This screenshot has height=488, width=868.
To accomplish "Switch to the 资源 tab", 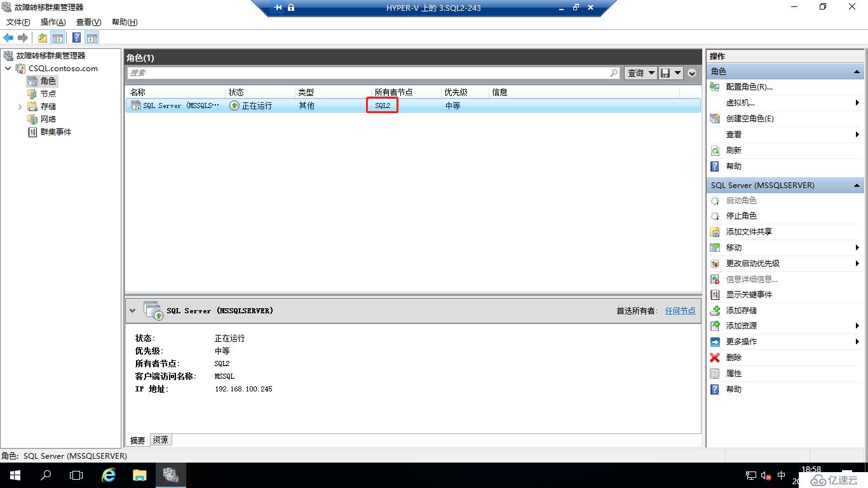I will coord(161,440).
